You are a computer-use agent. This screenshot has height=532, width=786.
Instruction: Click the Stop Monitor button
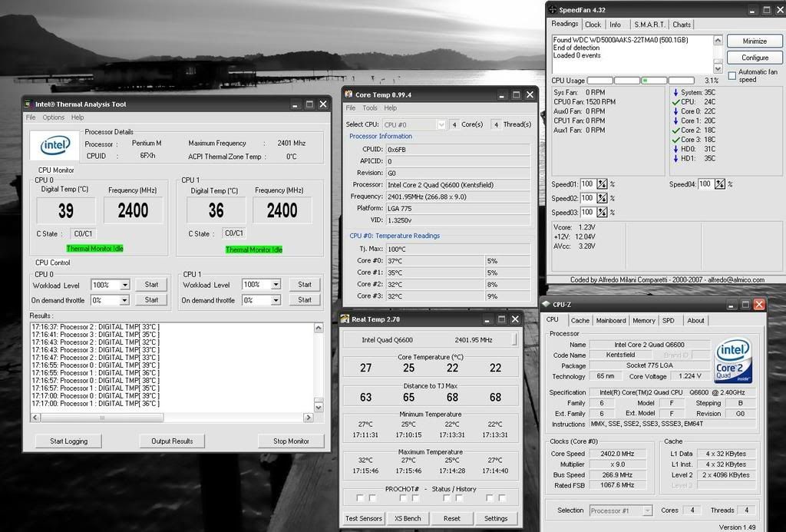click(291, 441)
